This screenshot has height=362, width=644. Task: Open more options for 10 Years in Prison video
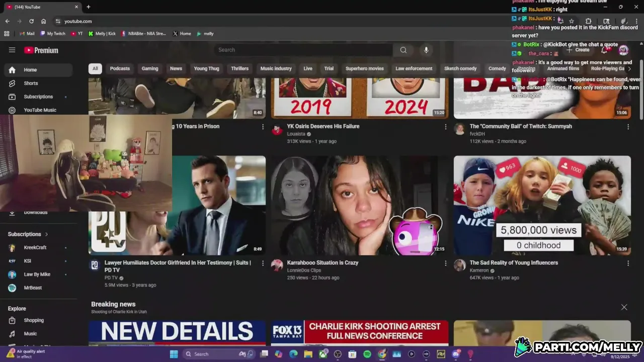(x=263, y=127)
